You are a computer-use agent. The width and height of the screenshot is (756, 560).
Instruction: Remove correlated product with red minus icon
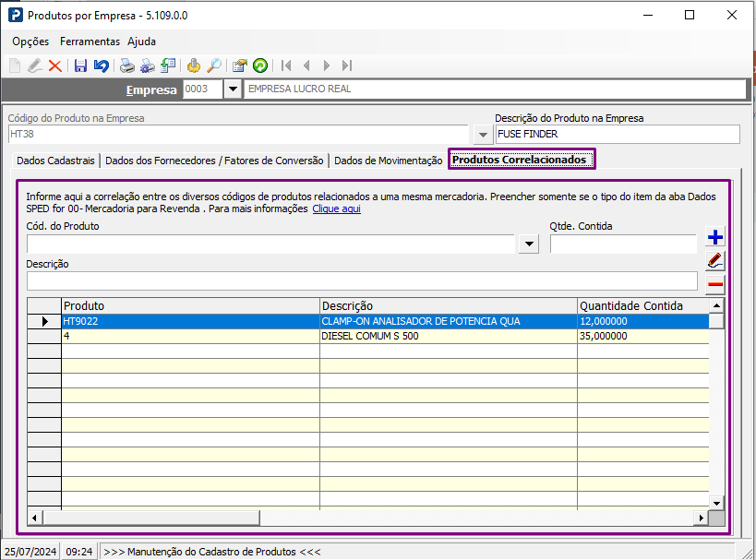715,284
